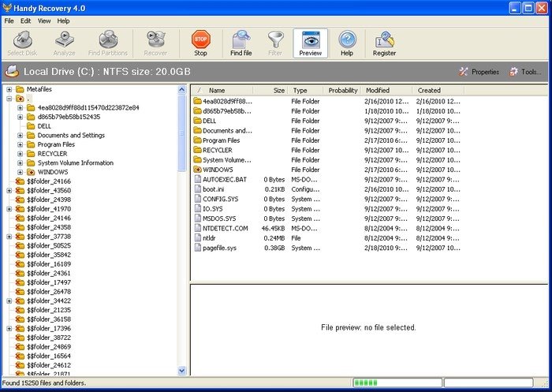This screenshot has width=552, height=392.
Task: Collapse the root '.' tree node
Action: [9, 99]
